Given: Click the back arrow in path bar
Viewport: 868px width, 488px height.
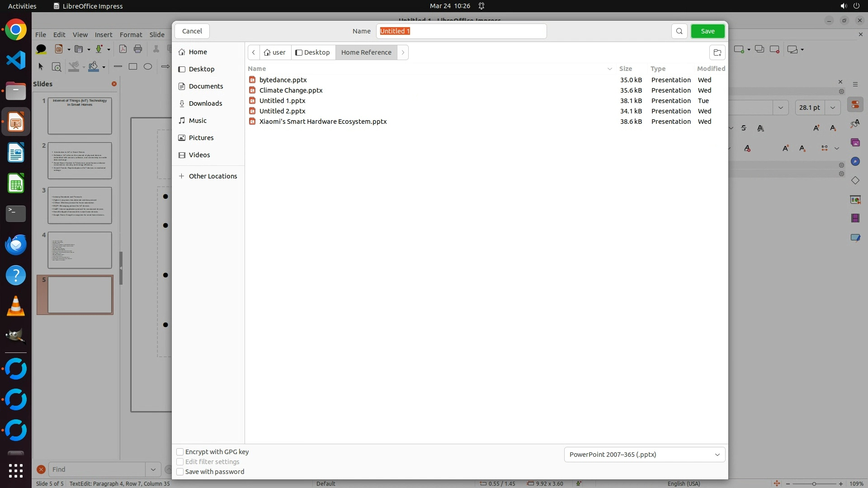Looking at the screenshot, I should (x=254, y=52).
